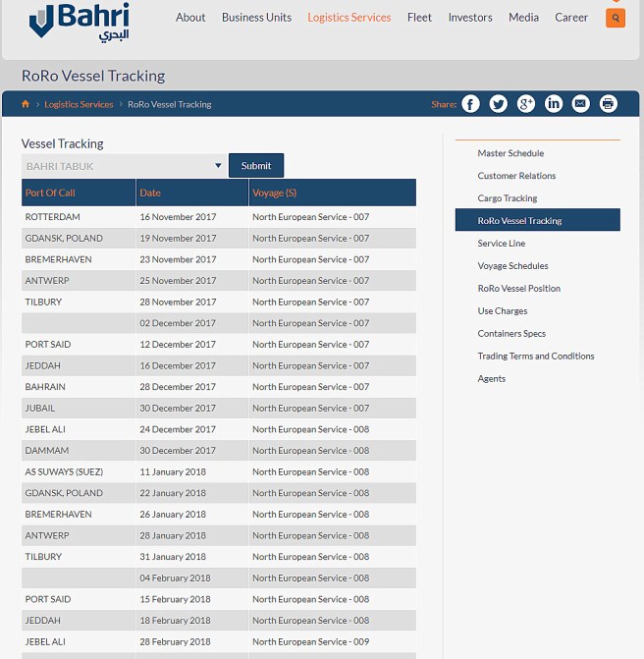644x659 pixels.
Task: Print page using printer icon
Action: [x=609, y=104]
